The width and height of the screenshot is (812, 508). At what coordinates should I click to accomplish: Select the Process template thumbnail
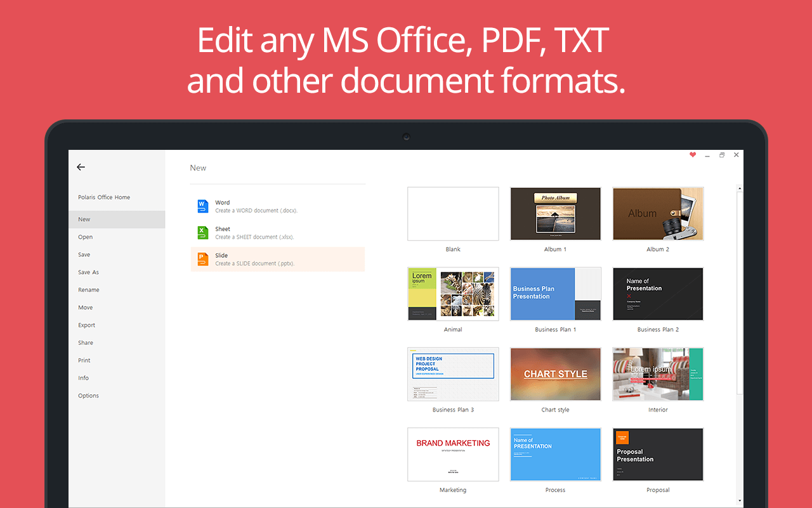coord(556,454)
